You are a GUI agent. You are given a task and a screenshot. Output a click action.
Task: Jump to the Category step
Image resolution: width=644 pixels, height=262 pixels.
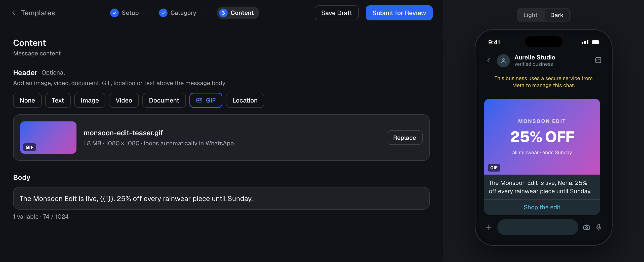pos(178,13)
